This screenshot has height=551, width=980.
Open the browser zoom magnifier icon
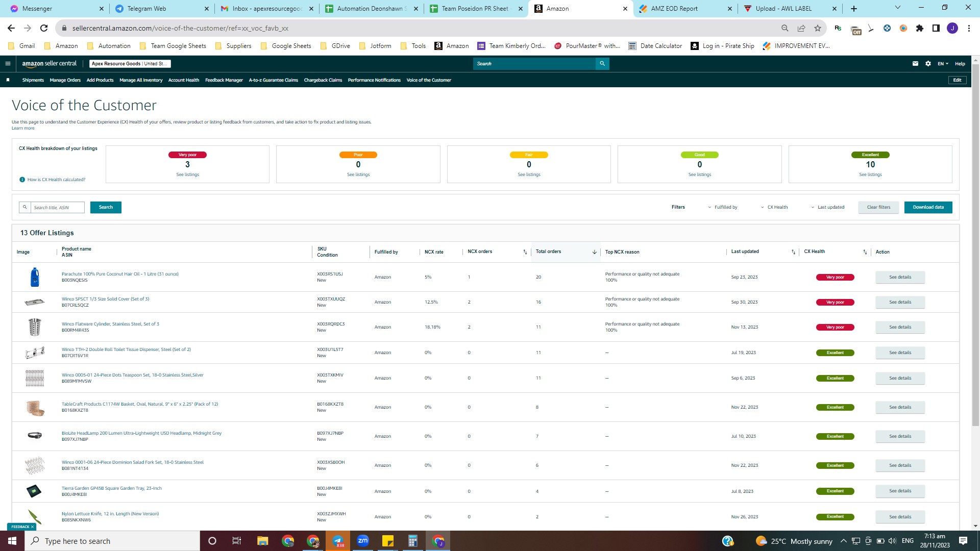coord(785,28)
